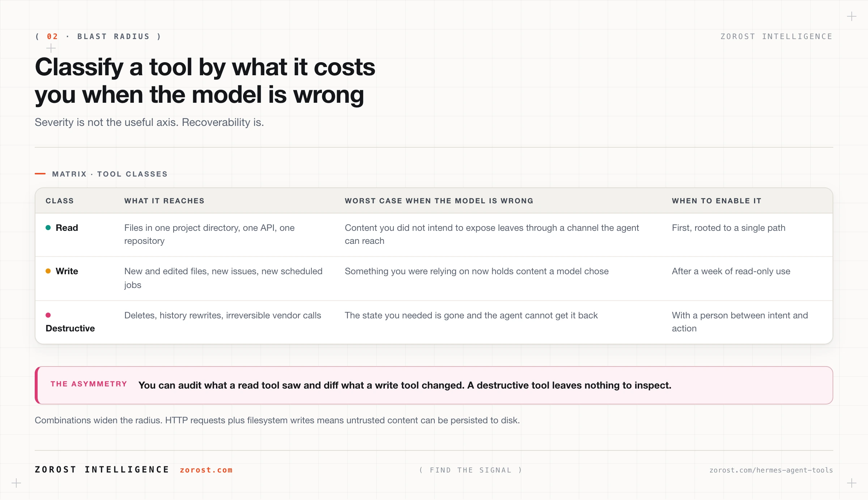
Task: Select the 'Read' class label
Action: (x=67, y=228)
